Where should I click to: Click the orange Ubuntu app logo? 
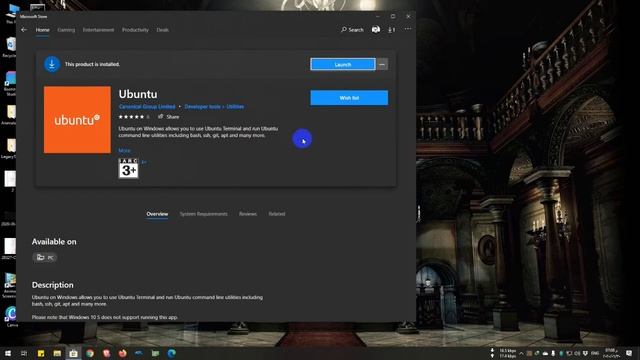click(x=77, y=120)
